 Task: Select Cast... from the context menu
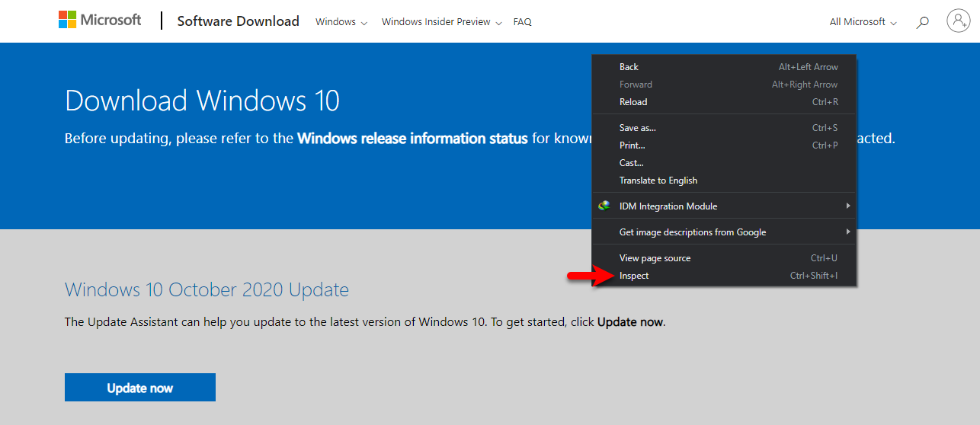724,163
